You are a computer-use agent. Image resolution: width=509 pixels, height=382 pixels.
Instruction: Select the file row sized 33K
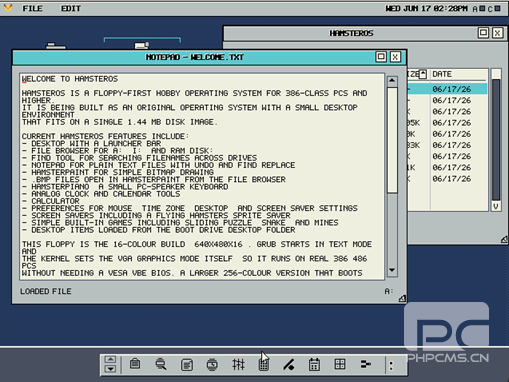[x=447, y=145]
